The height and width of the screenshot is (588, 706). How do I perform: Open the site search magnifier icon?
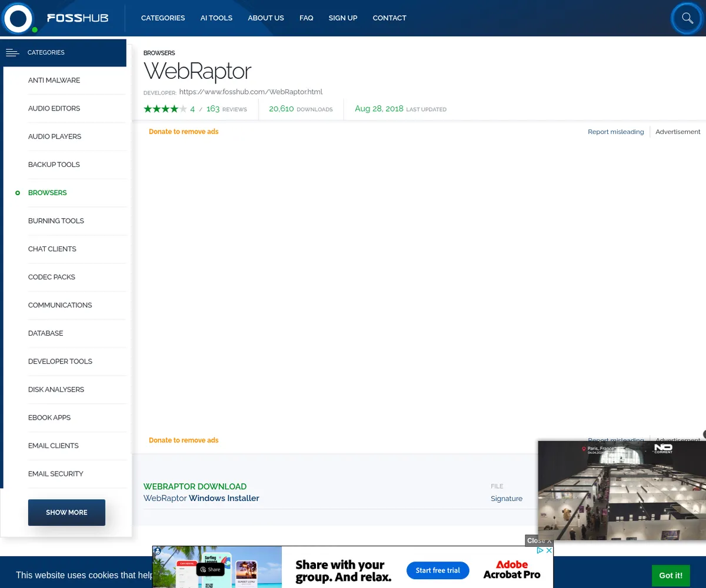click(x=687, y=18)
